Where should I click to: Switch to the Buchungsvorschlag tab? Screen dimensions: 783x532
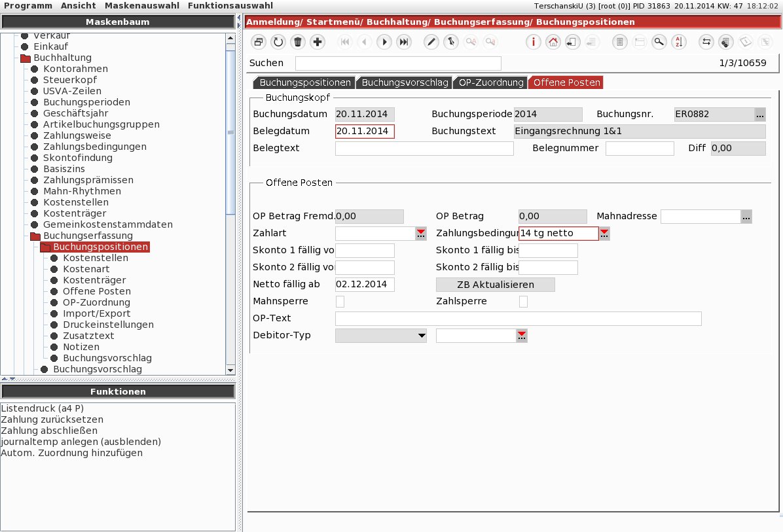[x=405, y=82]
